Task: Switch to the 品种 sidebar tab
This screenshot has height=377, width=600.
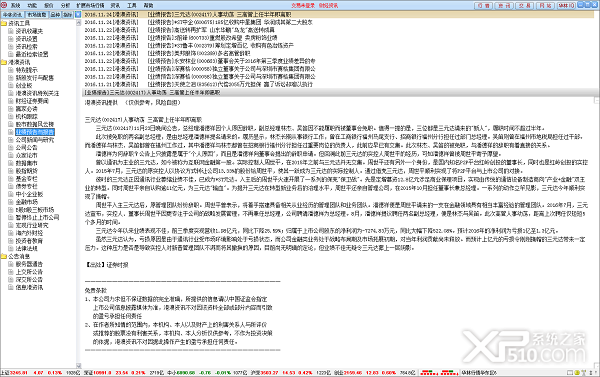Action: click(55, 15)
